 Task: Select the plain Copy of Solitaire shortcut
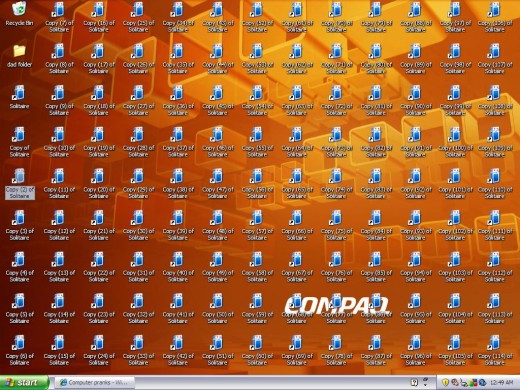20,142
